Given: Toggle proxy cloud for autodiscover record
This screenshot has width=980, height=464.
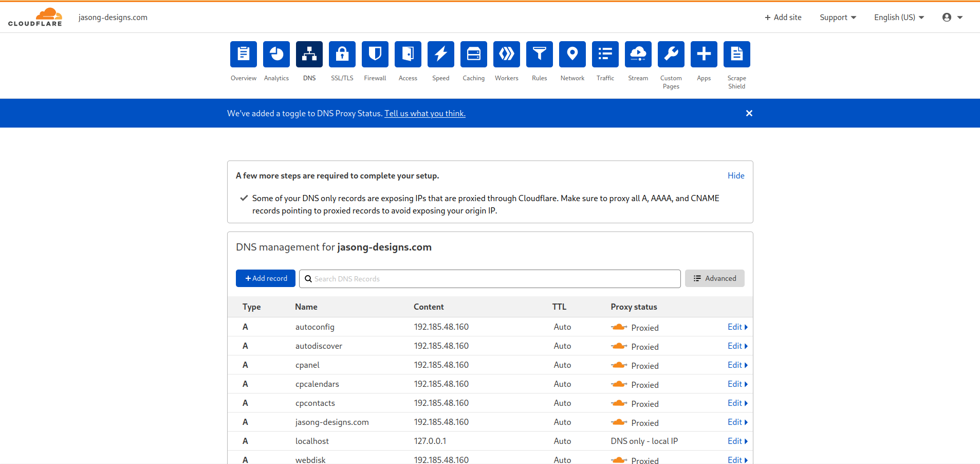Looking at the screenshot, I should (x=619, y=346).
